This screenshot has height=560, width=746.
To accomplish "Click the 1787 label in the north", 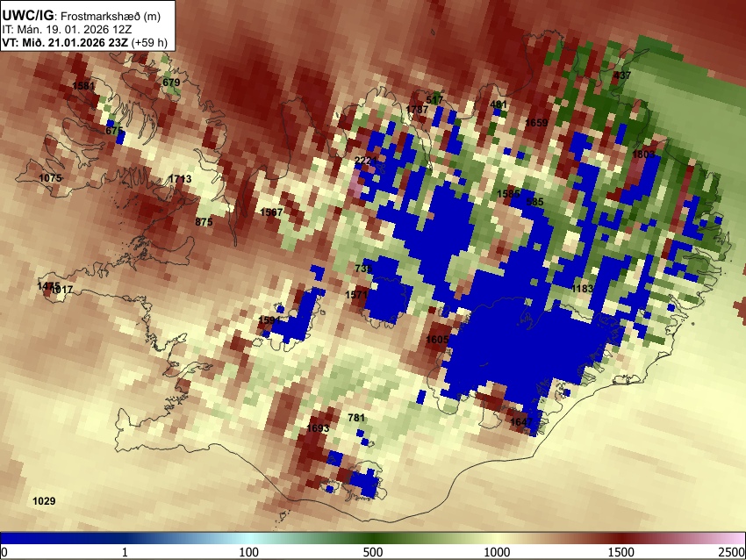I will (417, 110).
